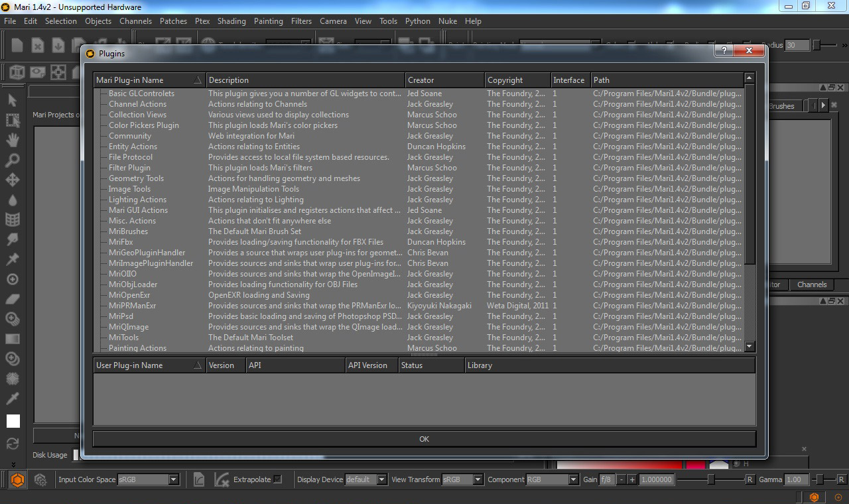Click the right arrow next to Brushes tab
Image resolution: width=849 pixels, height=504 pixels.
823,105
